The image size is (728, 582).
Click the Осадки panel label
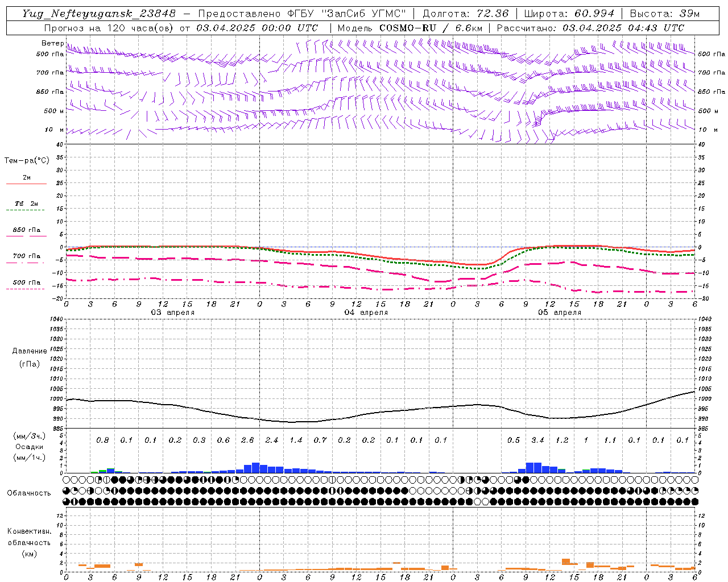coord(29,447)
